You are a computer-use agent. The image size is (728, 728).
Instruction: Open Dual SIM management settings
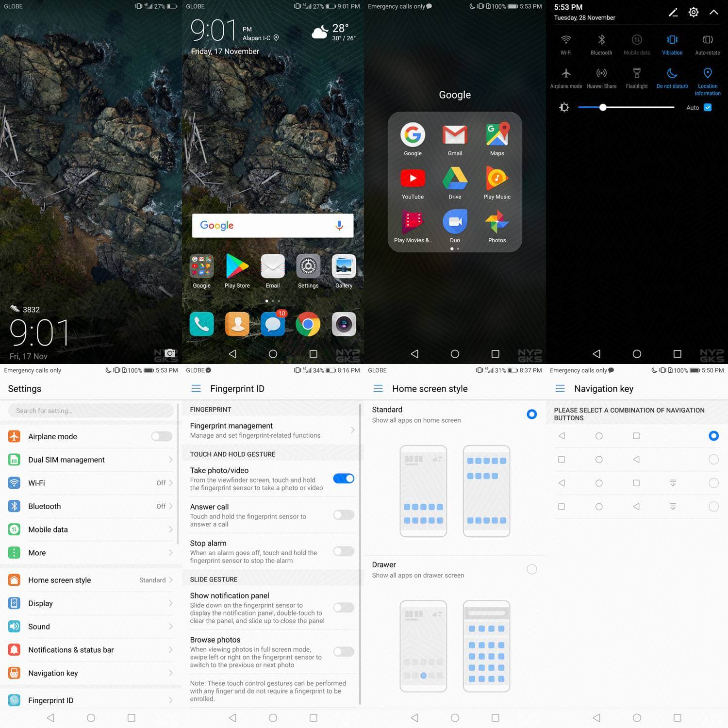coord(91,460)
